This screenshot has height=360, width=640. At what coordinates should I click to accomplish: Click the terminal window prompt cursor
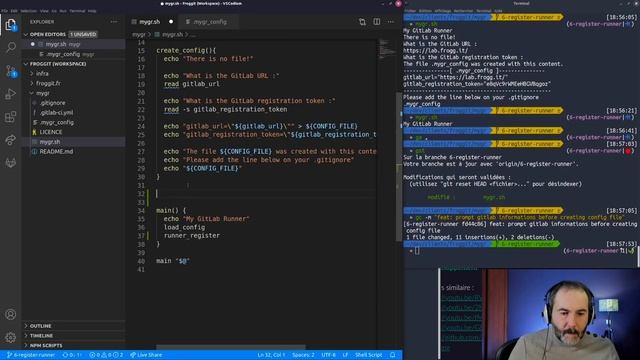417,251
